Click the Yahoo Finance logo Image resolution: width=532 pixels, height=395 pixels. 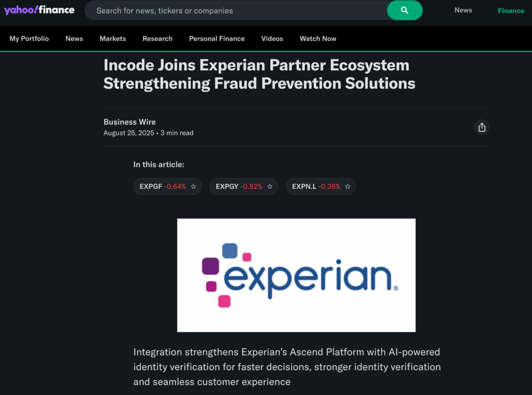39,9
